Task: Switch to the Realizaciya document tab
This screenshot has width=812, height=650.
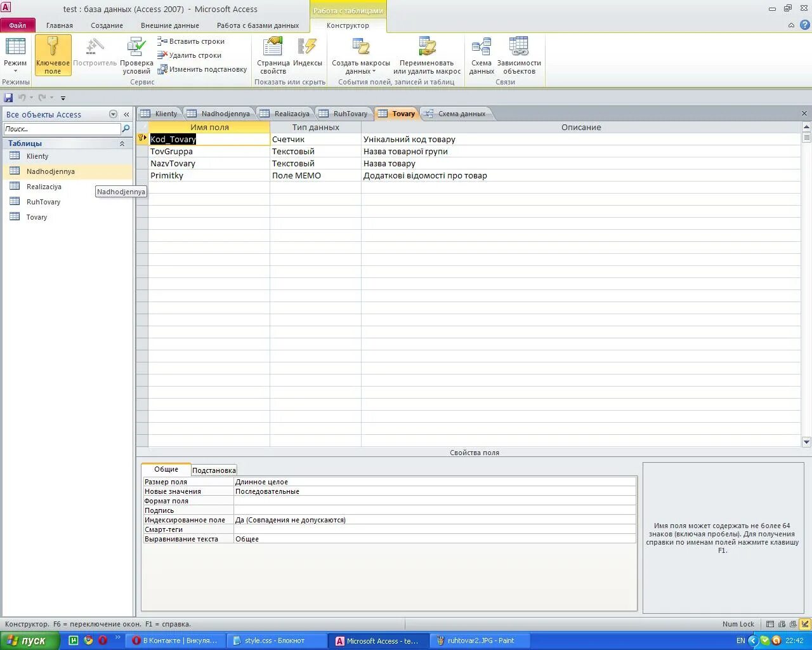Action: (x=285, y=114)
